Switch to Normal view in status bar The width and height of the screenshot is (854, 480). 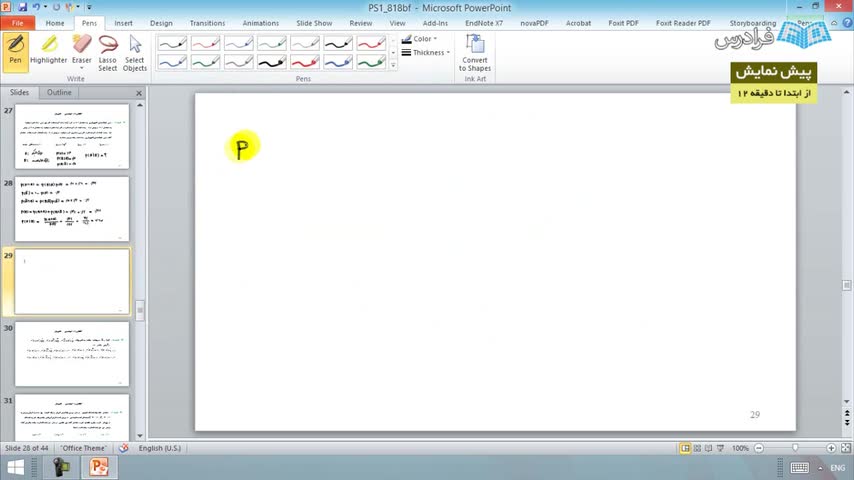[685, 448]
